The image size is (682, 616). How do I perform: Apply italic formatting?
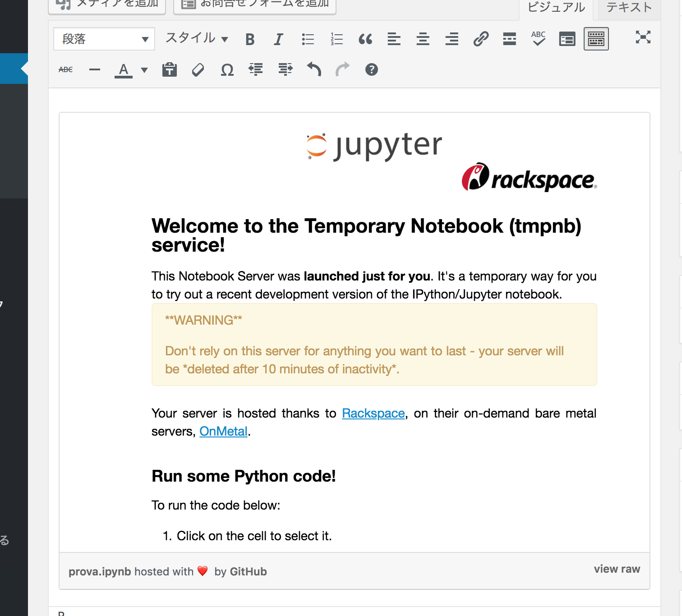pyautogui.click(x=278, y=39)
